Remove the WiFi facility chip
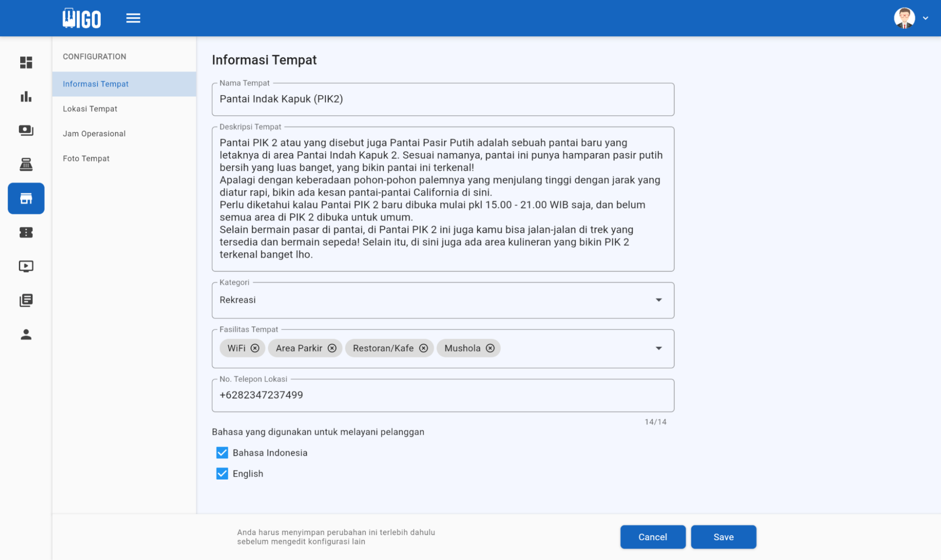The image size is (941, 560). 255,348
